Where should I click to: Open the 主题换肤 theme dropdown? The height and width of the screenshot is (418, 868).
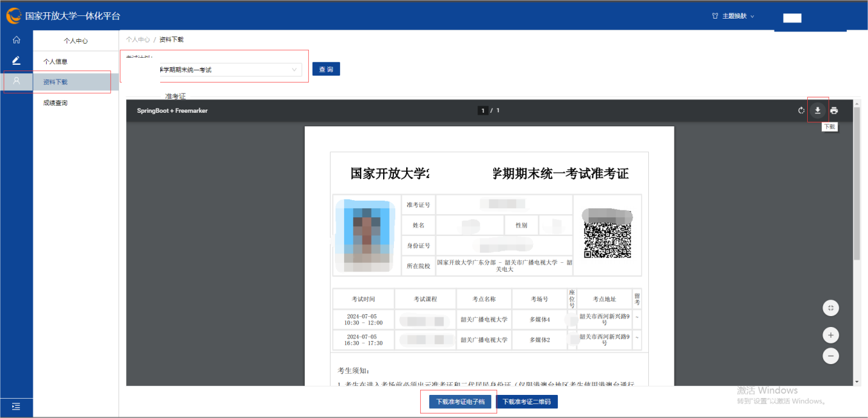(734, 16)
